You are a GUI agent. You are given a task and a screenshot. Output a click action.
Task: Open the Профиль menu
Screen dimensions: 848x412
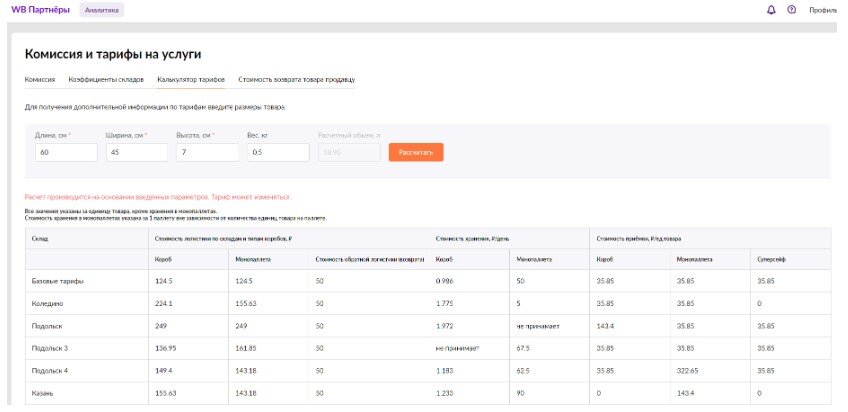tap(823, 10)
